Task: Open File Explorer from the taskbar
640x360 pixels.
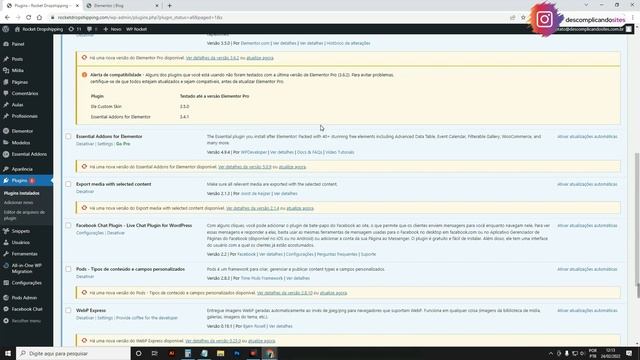Action: 220,353
